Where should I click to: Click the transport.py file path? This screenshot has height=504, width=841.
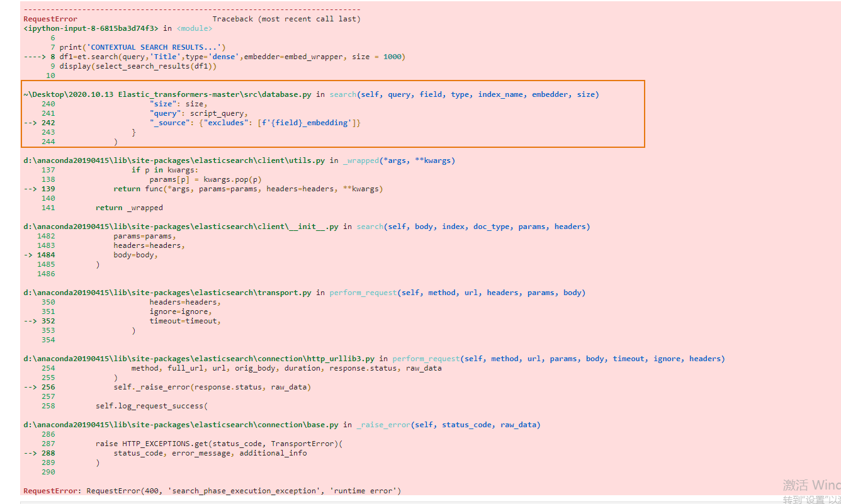click(x=170, y=292)
